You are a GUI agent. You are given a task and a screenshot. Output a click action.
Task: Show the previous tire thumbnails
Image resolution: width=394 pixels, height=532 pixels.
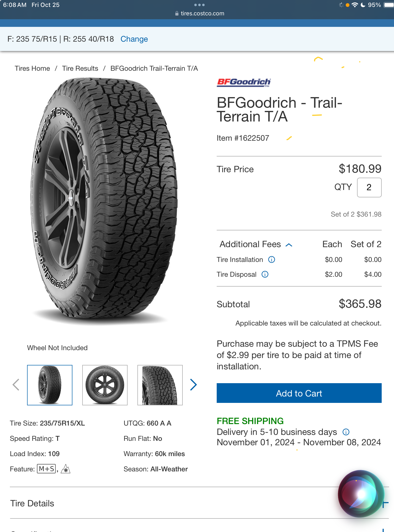[x=16, y=385]
